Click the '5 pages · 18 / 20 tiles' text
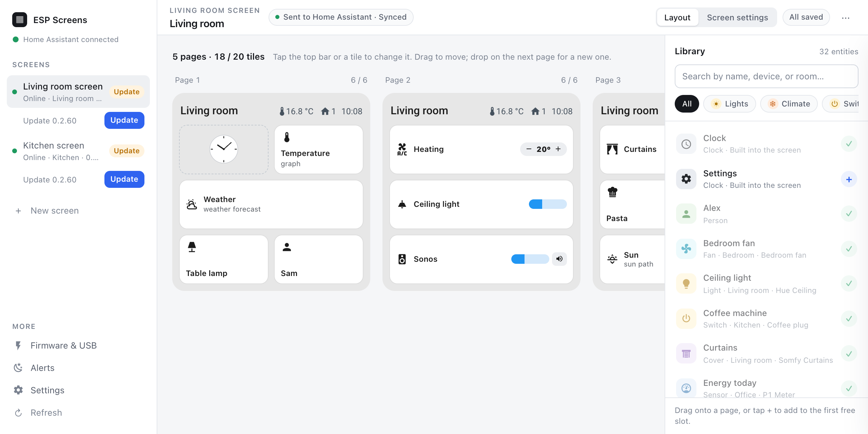Viewport: 868px width, 434px height. [218, 57]
